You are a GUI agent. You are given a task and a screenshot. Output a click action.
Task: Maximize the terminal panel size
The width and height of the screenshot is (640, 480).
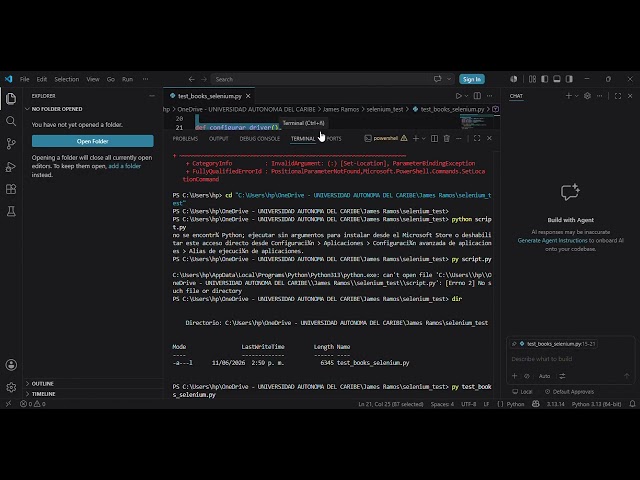click(477, 138)
